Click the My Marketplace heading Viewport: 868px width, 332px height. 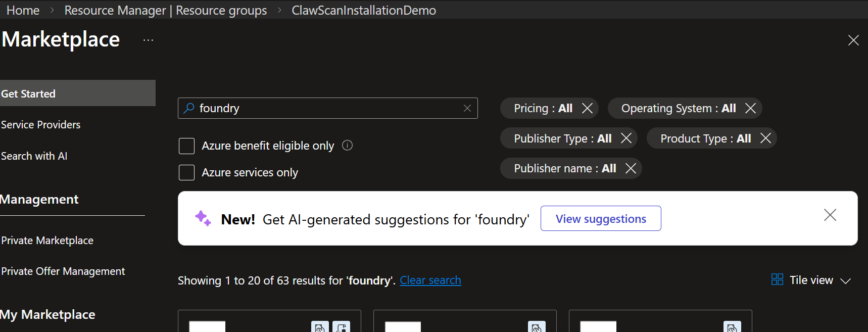pyautogui.click(x=47, y=314)
